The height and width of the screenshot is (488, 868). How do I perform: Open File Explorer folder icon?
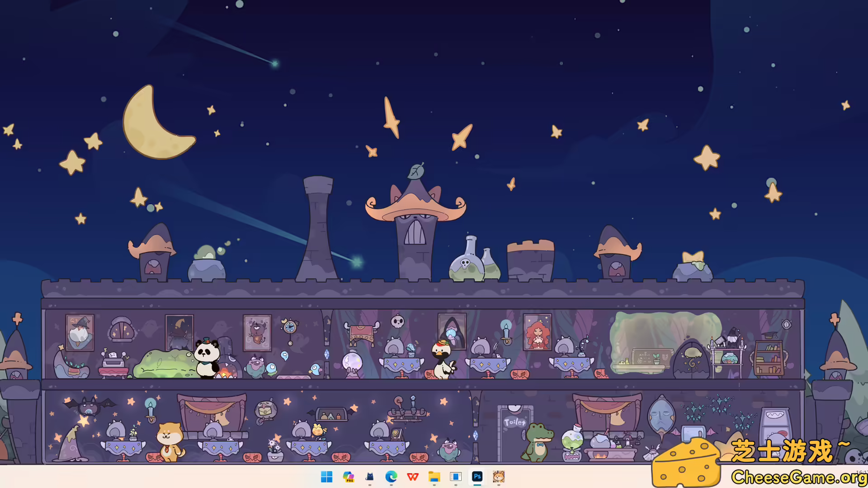(434, 477)
